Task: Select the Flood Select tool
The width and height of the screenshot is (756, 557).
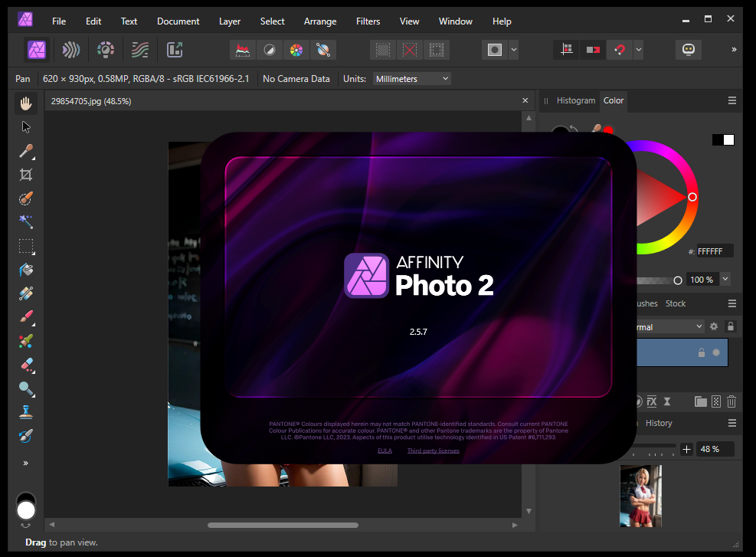Action: (26, 222)
